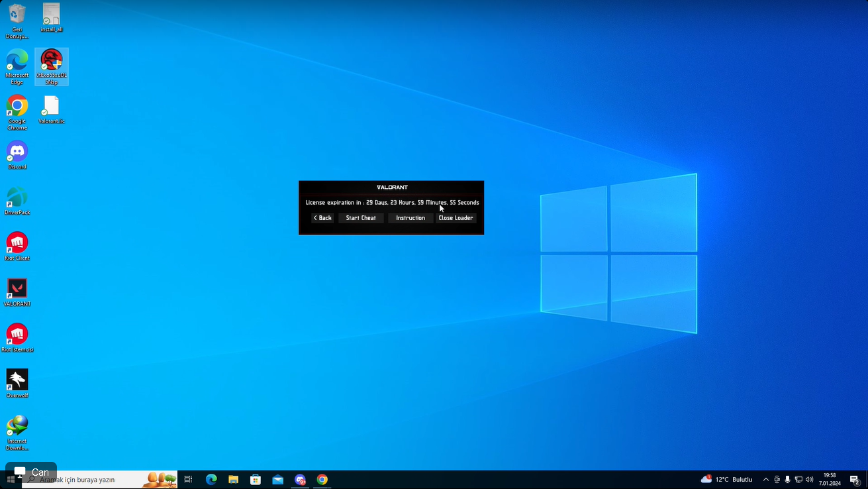This screenshot has width=868, height=489.
Task: Open Microsoft Store from the taskbar
Action: click(256, 479)
